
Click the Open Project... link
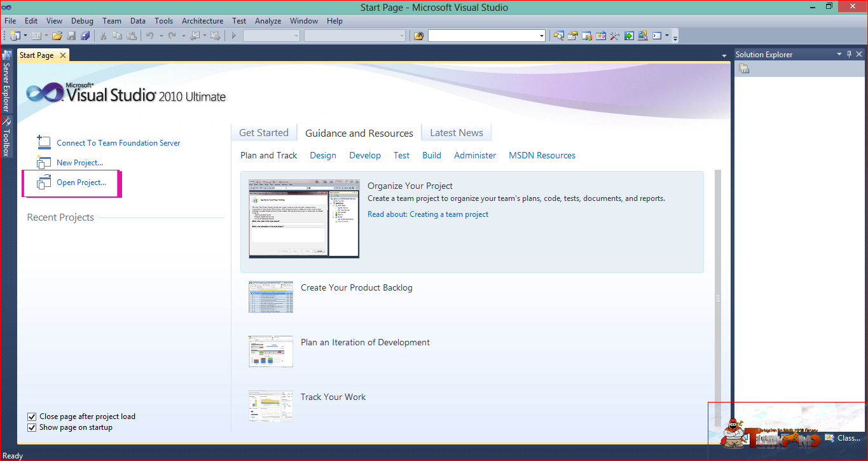tap(81, 182)
